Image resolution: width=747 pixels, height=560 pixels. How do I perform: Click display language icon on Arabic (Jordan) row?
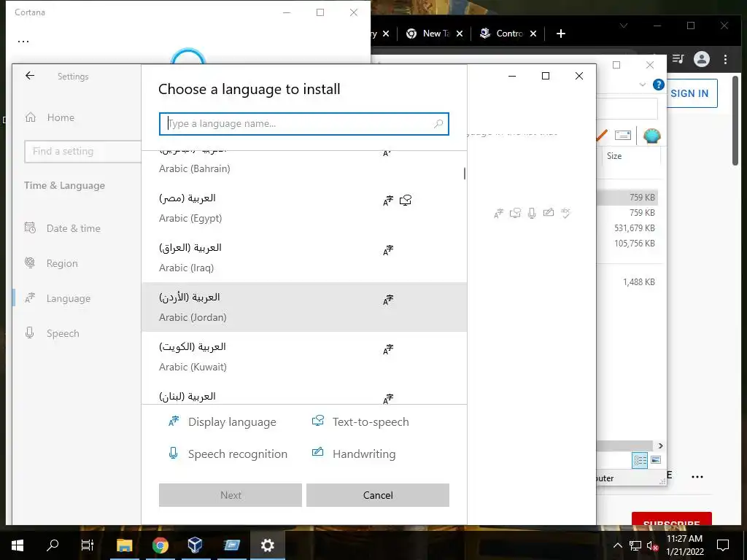(x=388, y=300)
